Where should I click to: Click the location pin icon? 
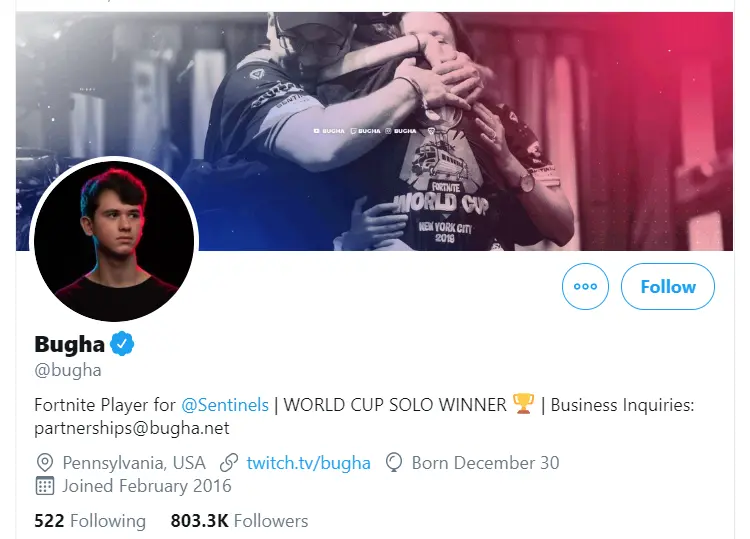(44, 463)
